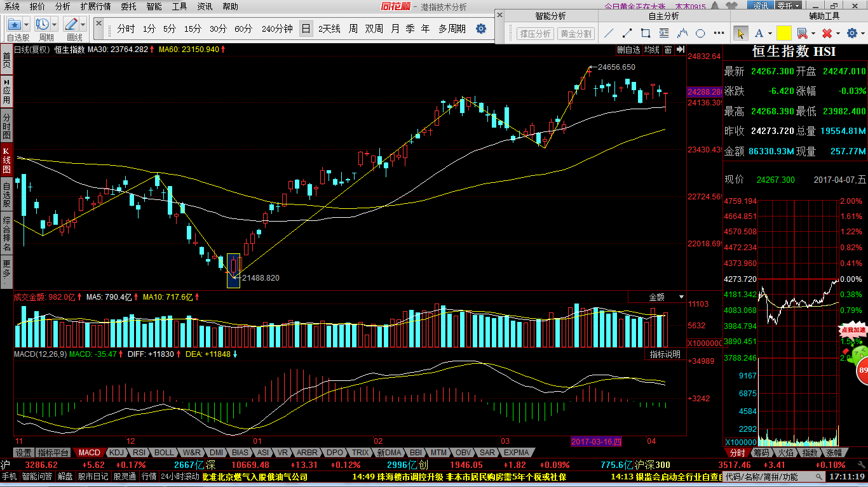Open period toolbar settings gear
Screen dimensions: 868x487
coord(481,29)
